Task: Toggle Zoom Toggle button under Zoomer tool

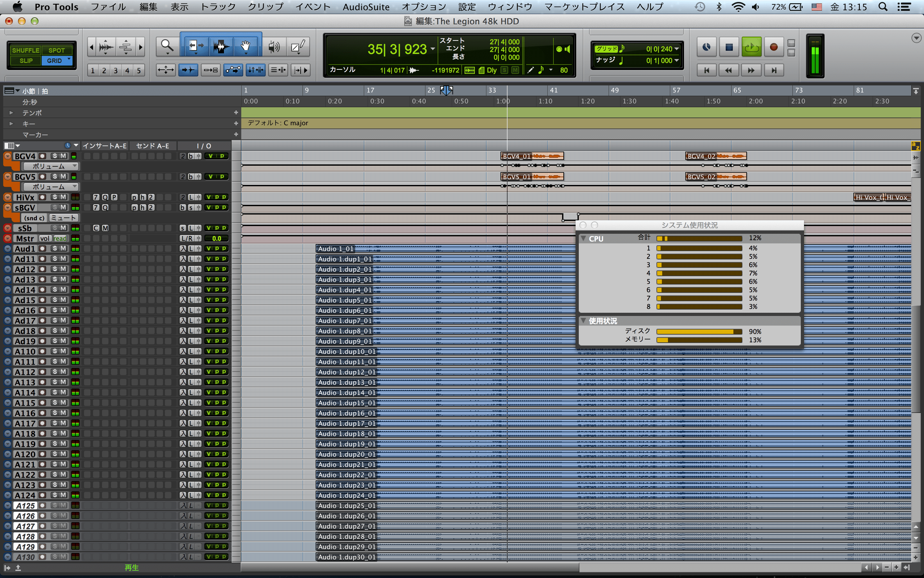Action: 166,70
